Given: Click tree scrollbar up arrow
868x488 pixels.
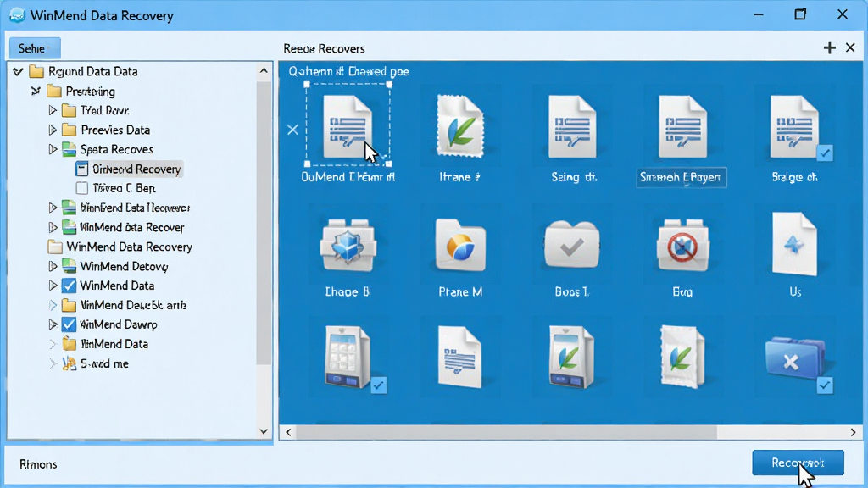Looking at the screenshot, I should pos(264,70).
